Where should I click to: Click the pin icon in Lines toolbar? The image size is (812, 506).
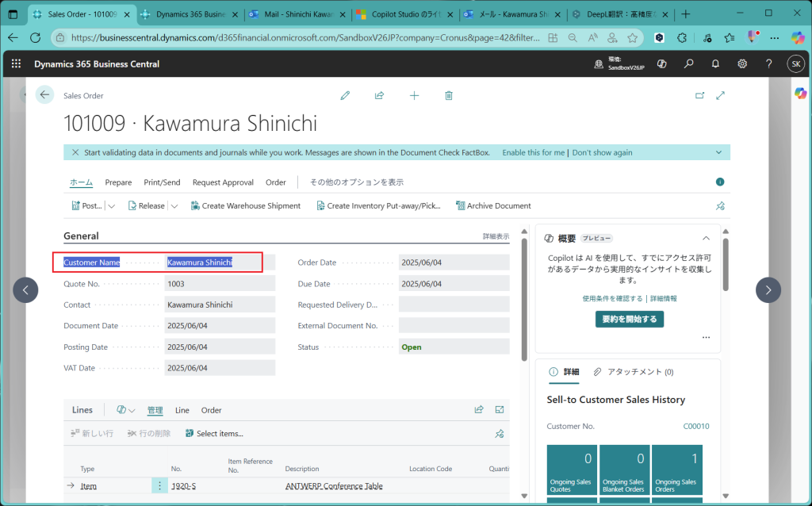(x=500, y=434)
